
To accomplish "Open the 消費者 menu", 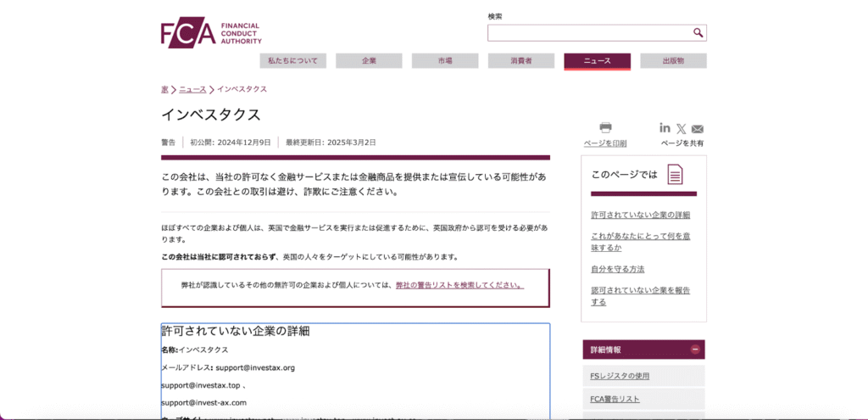I will [x=521, y=61].
